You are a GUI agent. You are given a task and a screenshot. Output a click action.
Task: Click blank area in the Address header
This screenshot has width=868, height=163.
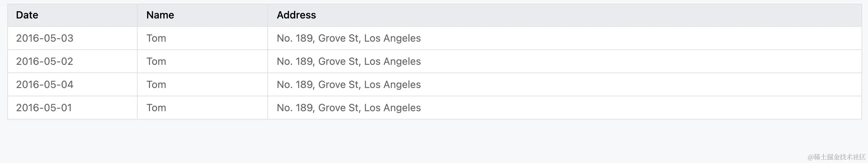pos(587,15)
